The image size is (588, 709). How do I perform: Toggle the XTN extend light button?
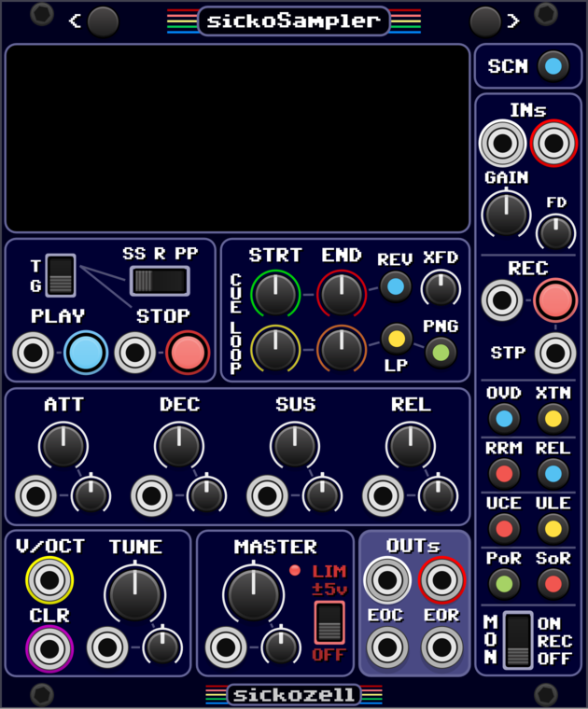click(553, 419)
